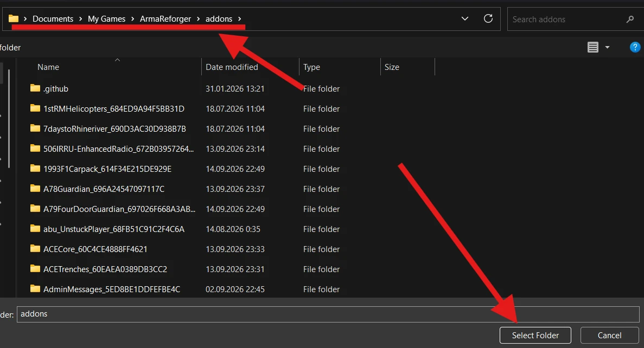Click folder icon of A79FourDoorGuardian row
Screen dimensions: 644x348
pos(35,209)
